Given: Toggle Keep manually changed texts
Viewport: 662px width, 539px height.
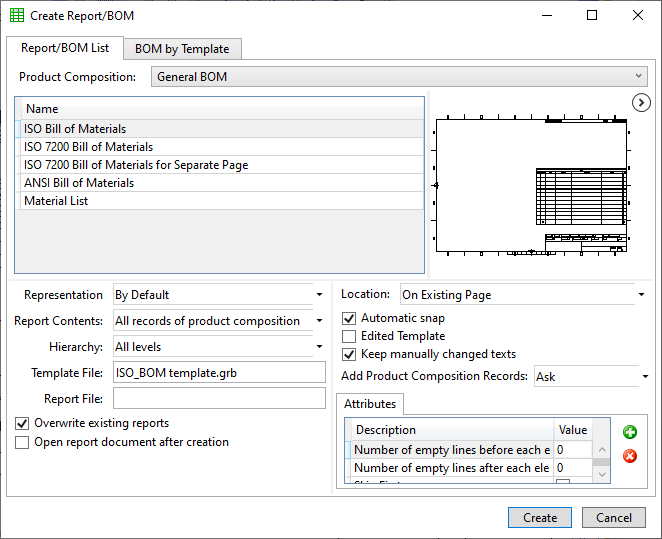Looking at the screenshot, I should pos(349,354).
